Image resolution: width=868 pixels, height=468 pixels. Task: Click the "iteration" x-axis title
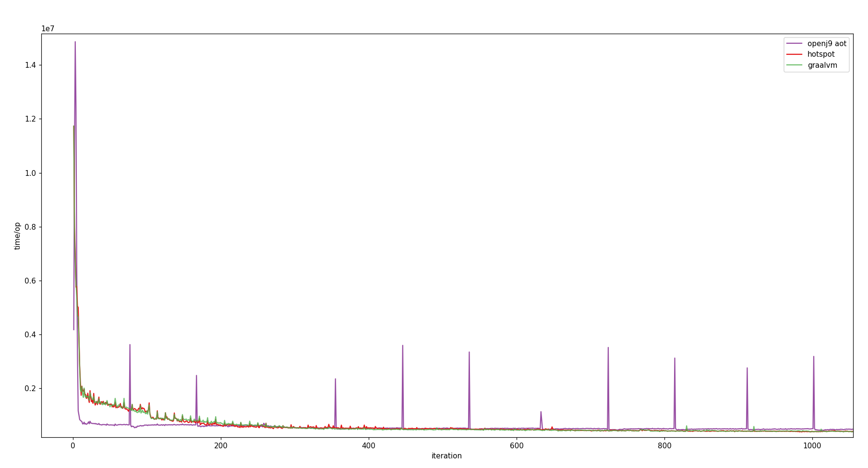pos(446,456)
